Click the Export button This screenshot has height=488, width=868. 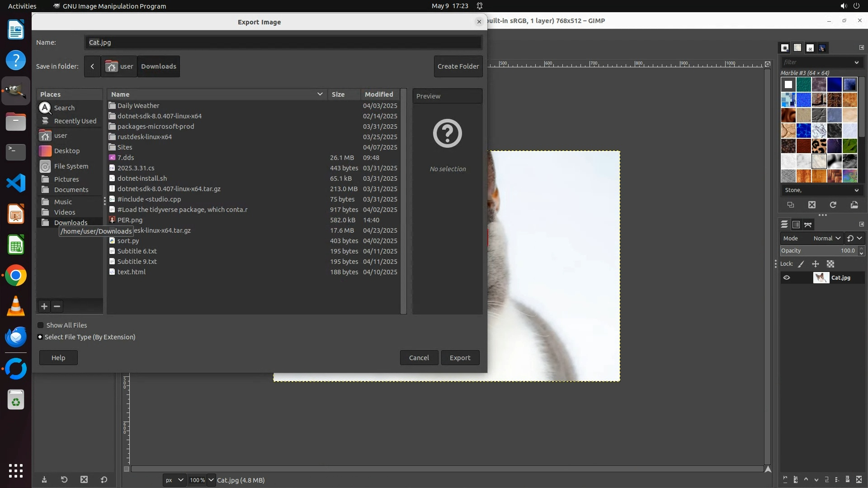460,358
